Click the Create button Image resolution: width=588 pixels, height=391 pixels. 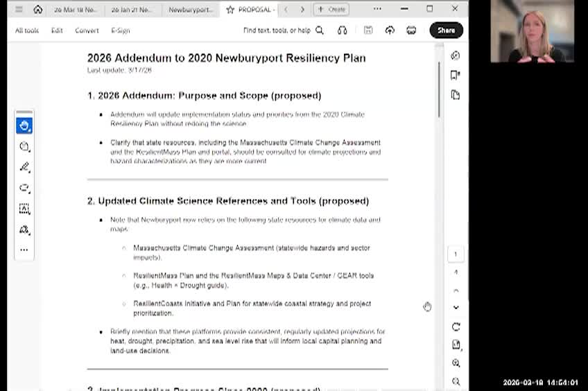(331, 10)
